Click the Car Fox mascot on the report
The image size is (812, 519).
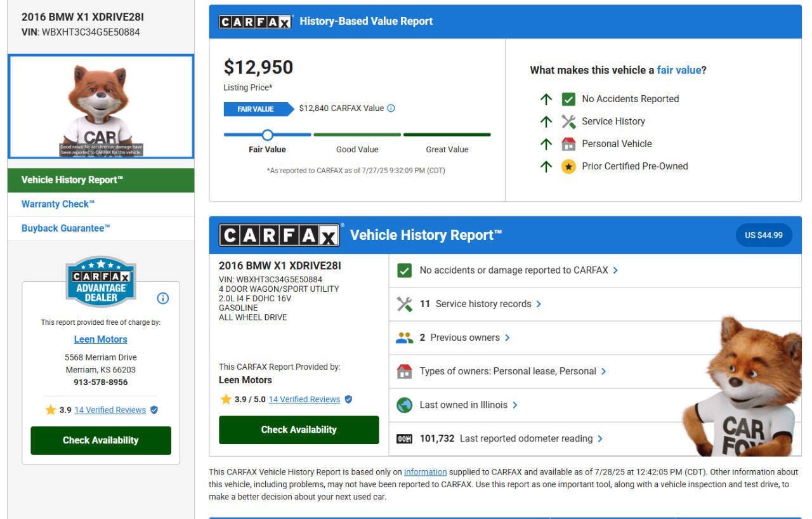[x=742, y=386]
